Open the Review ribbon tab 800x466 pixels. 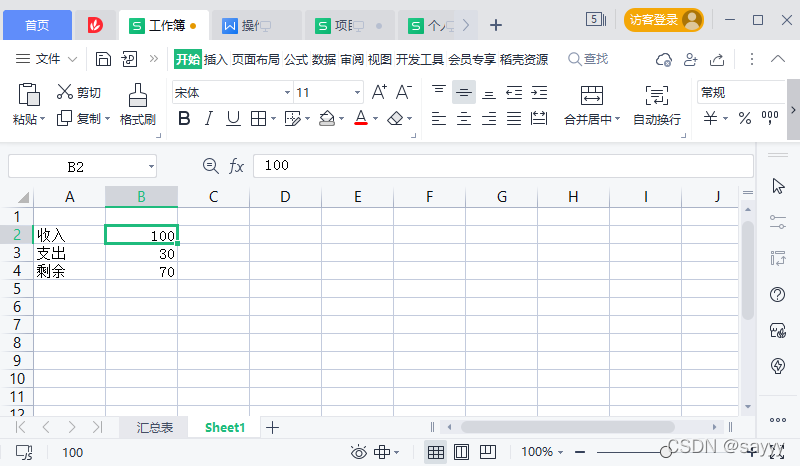click(352, 59)
